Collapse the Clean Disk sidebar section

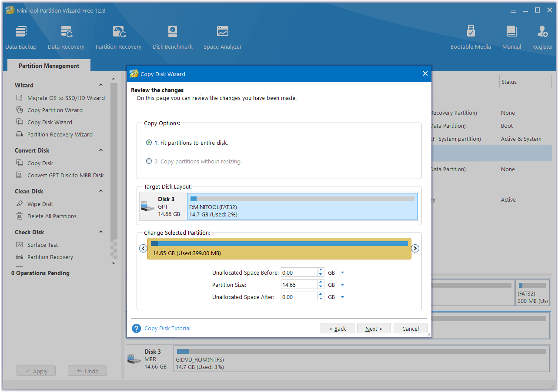click(x=100, y=191)
